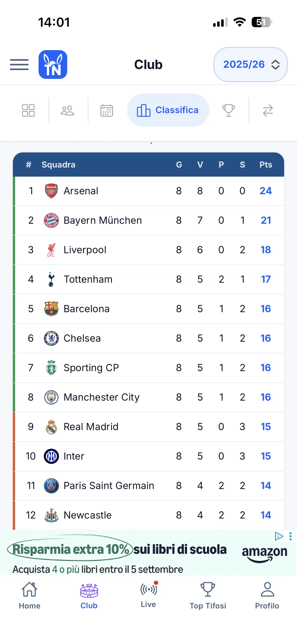Select the Classifica tab
Viewport: 297px width, 644px height.
pyautogui.click(x=168, y=110)
